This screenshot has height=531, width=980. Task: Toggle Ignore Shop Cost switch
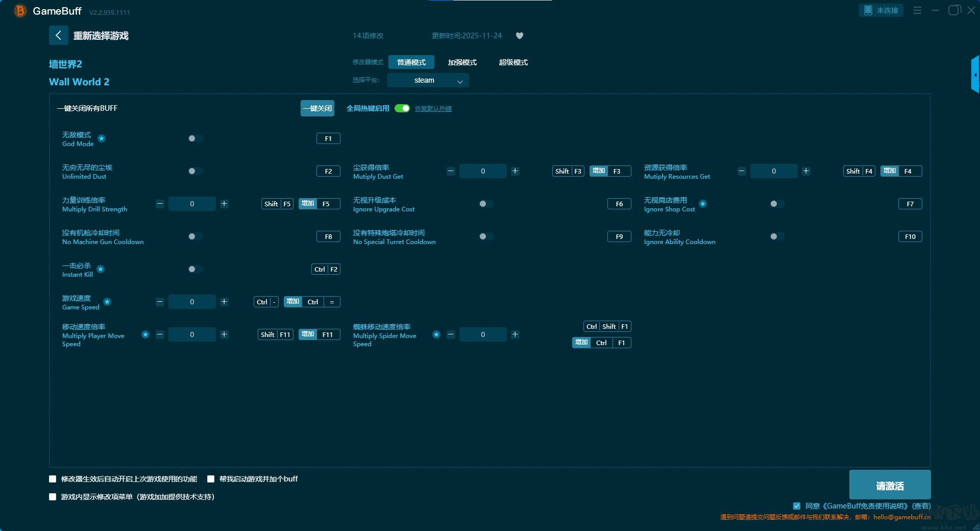777,204
